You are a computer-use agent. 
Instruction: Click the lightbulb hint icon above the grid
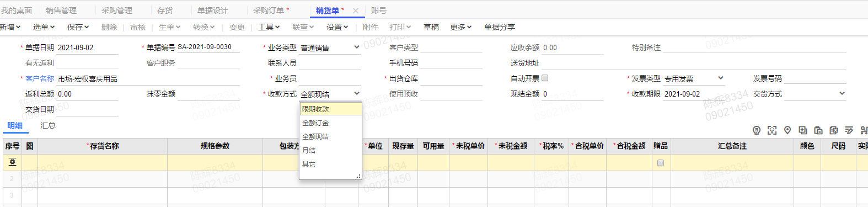(757, 130)
